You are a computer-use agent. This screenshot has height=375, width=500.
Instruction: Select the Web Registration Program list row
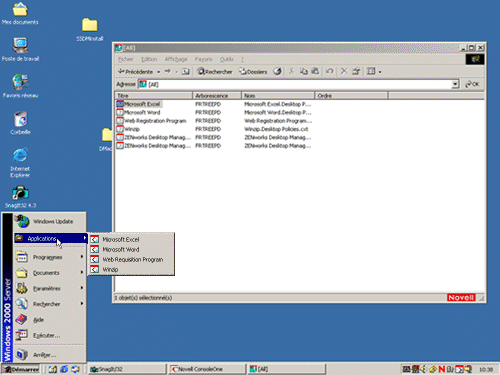(151, 121)
